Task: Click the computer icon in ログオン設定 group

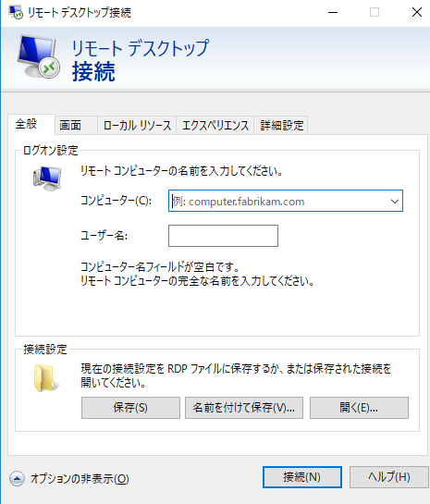Action: coord(47,178)
